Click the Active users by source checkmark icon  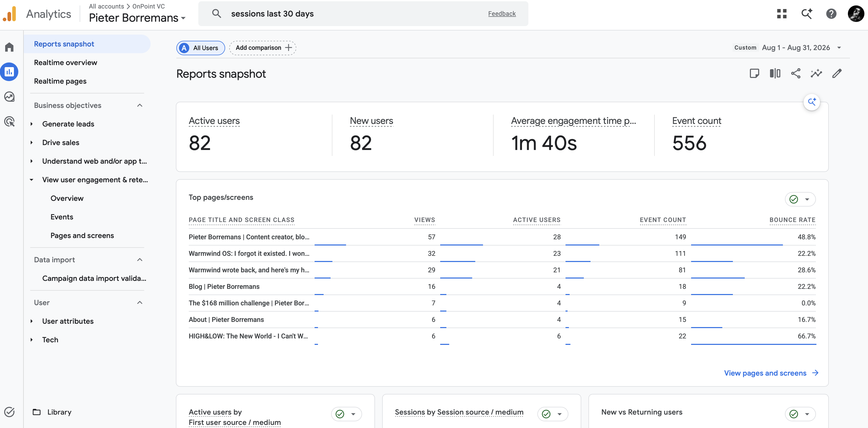(x=340, y=414)
